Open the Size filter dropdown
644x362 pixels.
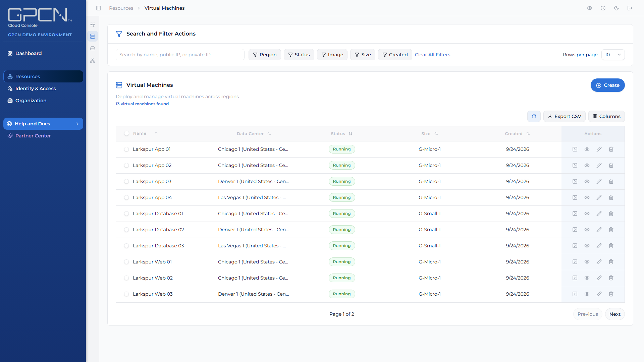pos(363,55)
